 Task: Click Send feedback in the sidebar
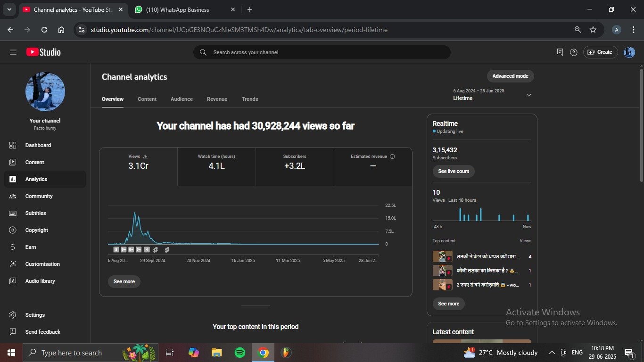tap(45, 332)
